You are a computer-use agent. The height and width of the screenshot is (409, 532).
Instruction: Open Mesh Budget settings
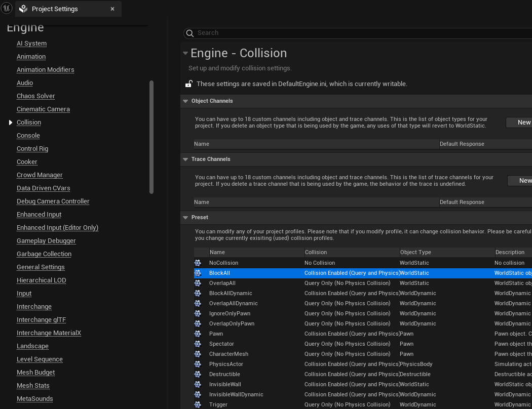click(x=35, y=373)
